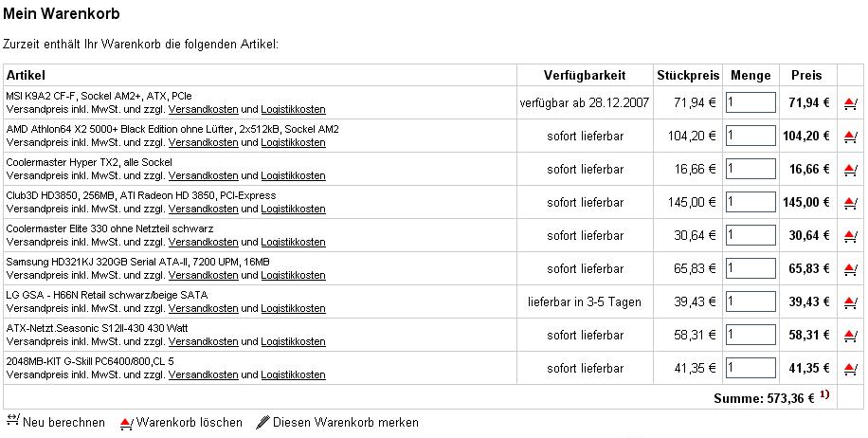This screenshot has height=438, width=868.
Task: Edit quantity field for G-Skill RAM kit
Action: [x=750, y=368]
